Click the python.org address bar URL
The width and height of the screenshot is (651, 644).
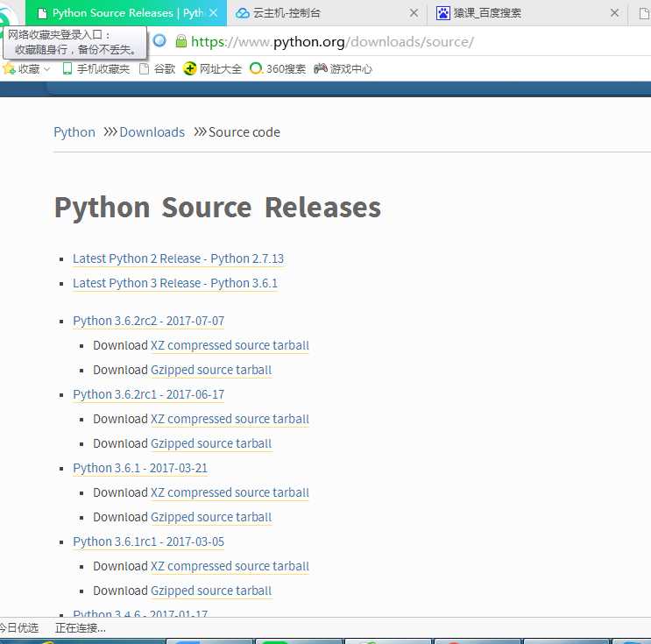(332, 41)
